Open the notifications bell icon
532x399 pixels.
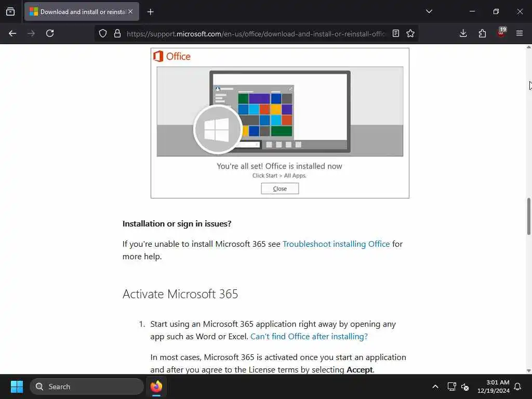click(x=518, y=387)
